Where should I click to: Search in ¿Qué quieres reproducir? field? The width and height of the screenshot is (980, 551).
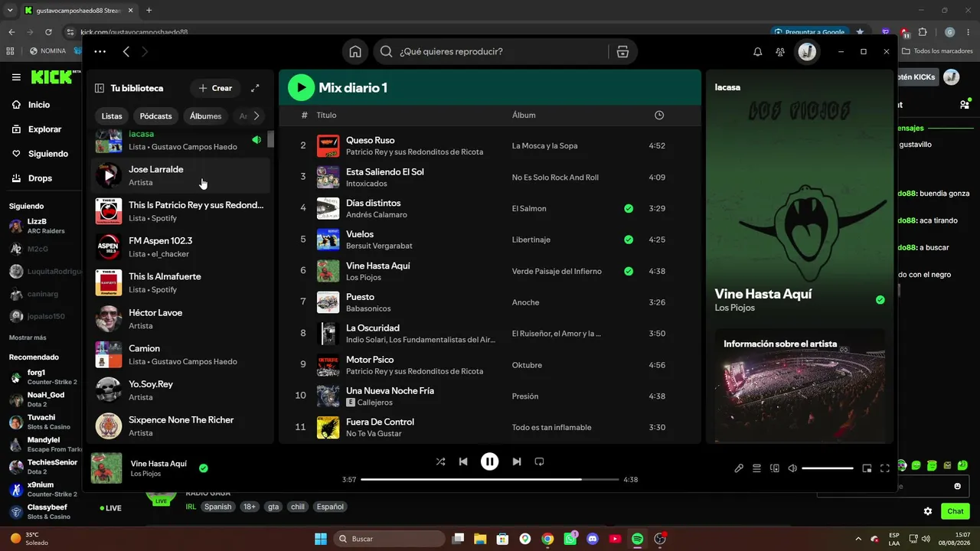(x=501, y=52)
